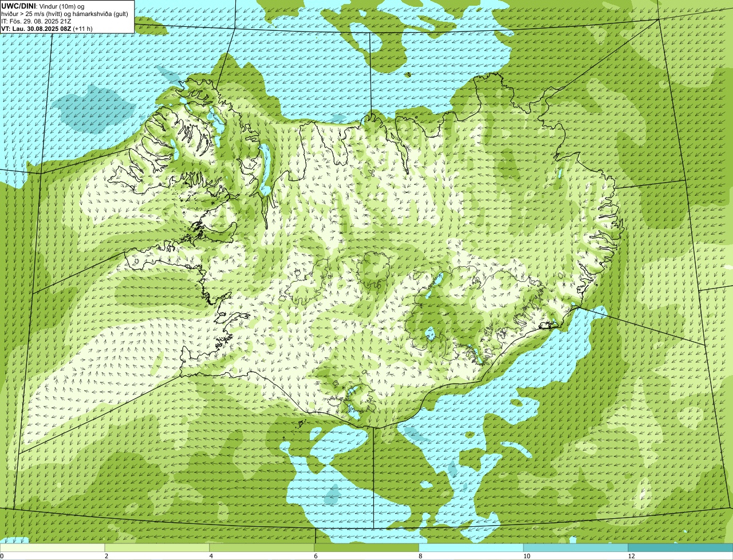Select the 0–2 pale yellow colorbar segment
This screenshot has height=560, width=733.
(x=53, y=548)
